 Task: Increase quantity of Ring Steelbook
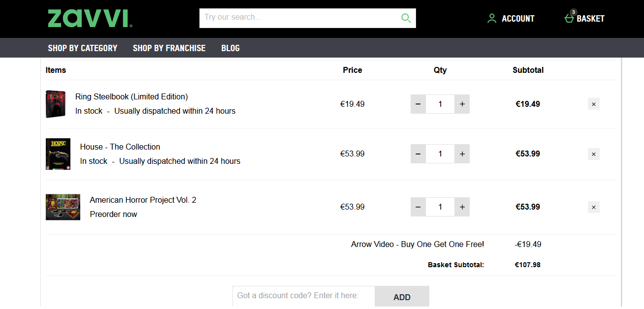462,104
